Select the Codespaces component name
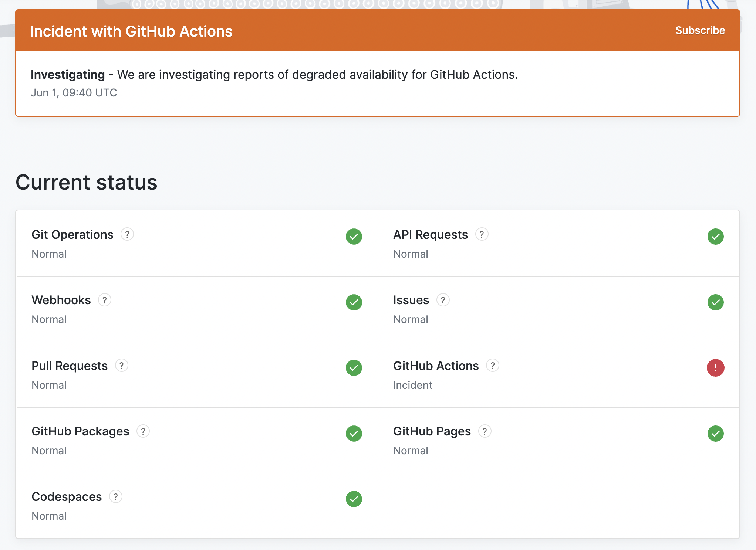The height and width of the screenshot is (550, 756). pos(67,497)
